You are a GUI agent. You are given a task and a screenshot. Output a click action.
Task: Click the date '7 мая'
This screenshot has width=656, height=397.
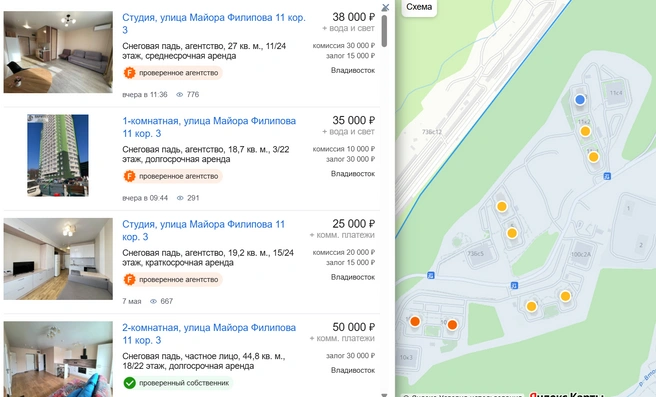coord(132,301)
